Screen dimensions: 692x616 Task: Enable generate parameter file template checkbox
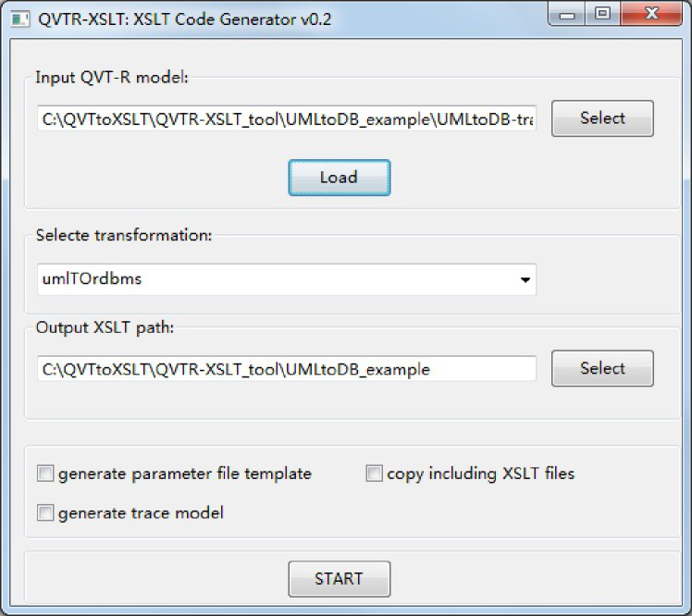tap(45, 474)
